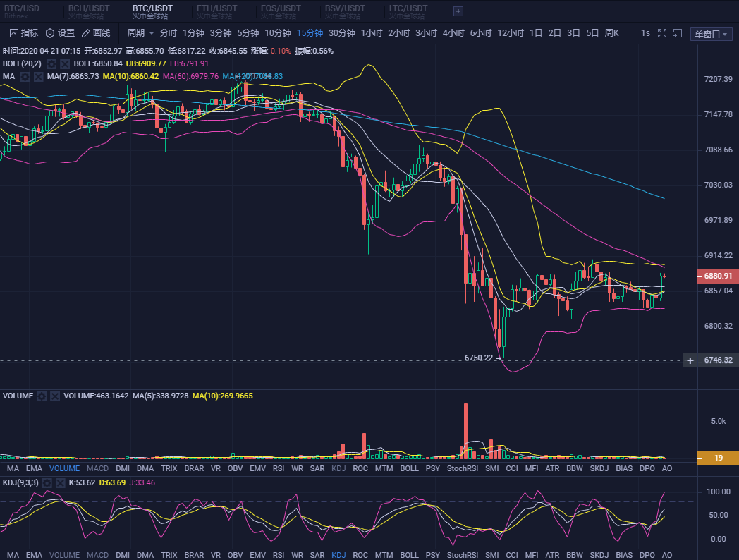Viewport: 739px width, 560px height.
Task: Click the plus icon on the price axis
Action: tap(690, 360)
